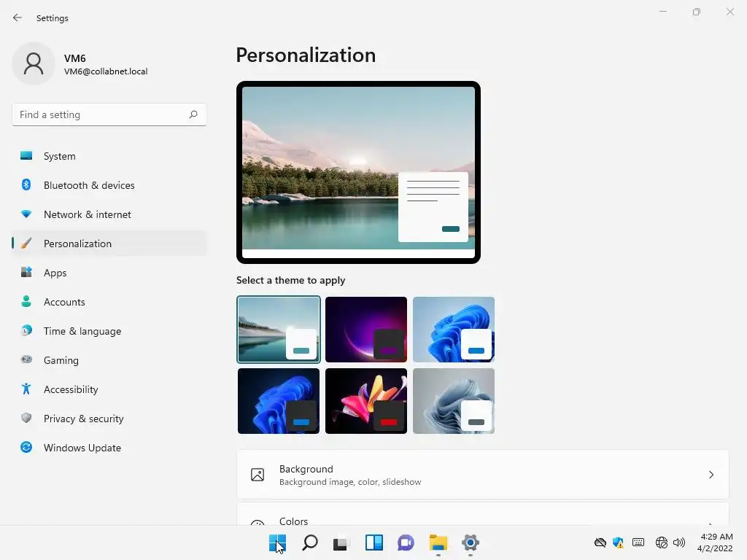Viewport: 747px width, 560px height.
Task: Open the Windows Start button
Action: pos(277,542)
